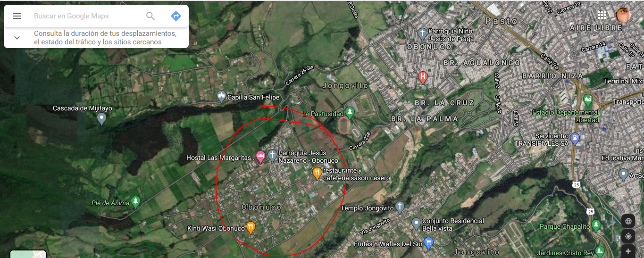Click the globe view button
Screen dimensions: 644x258
[628, 221]
